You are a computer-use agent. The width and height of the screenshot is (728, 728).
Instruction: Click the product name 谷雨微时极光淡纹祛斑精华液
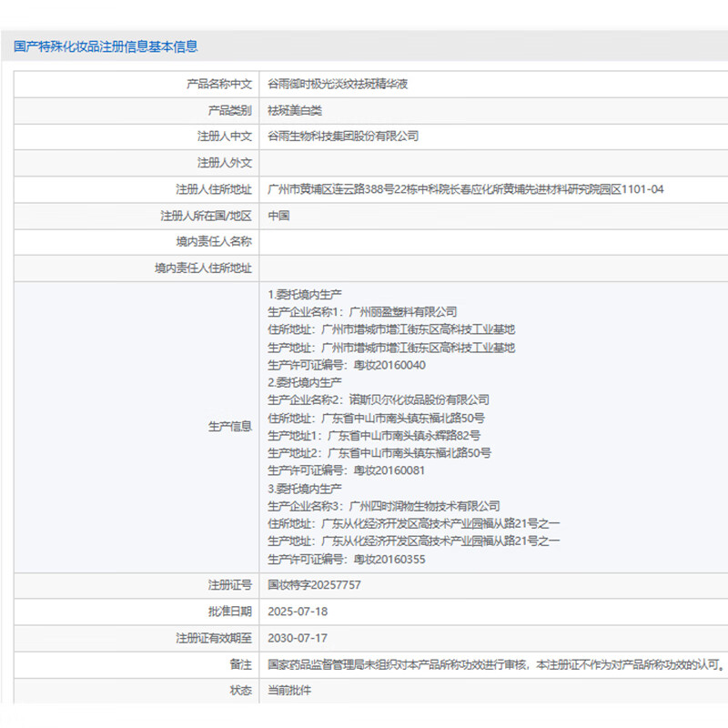point(338,84)
